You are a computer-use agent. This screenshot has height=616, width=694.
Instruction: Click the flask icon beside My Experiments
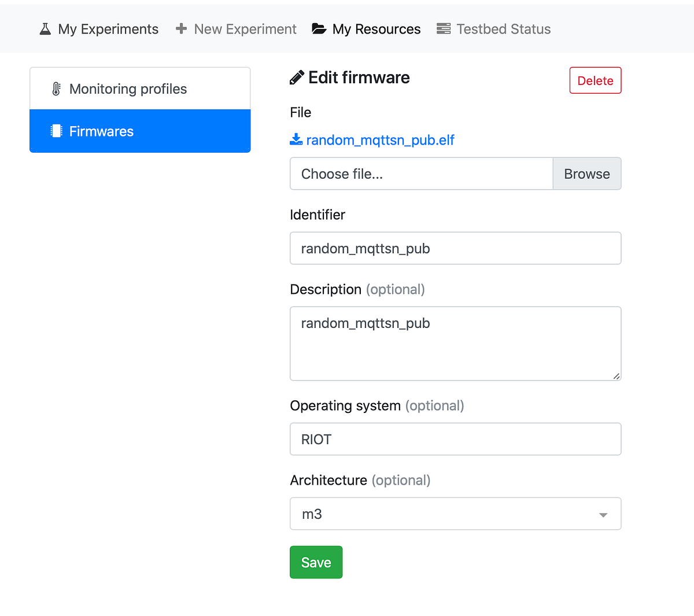tap(45, 28)
